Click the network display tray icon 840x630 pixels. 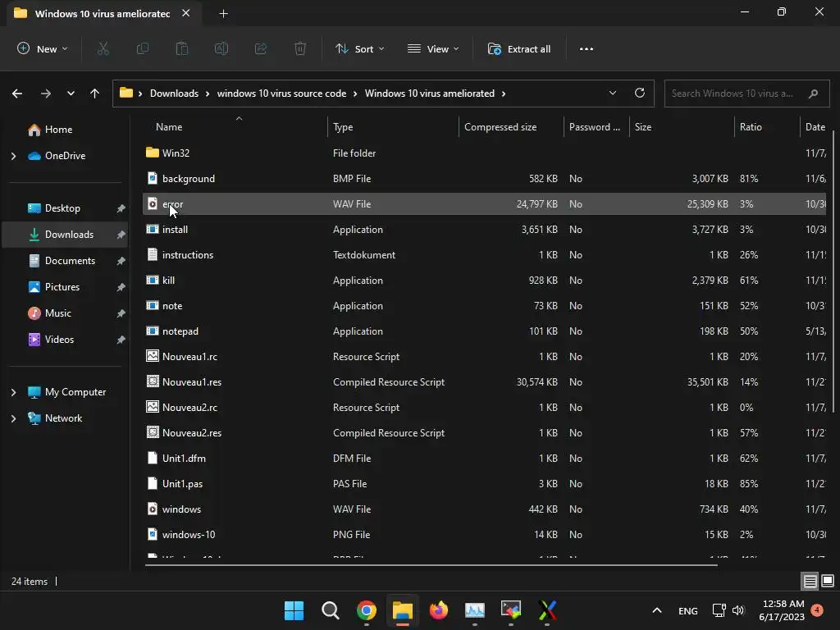coord(719,610)
